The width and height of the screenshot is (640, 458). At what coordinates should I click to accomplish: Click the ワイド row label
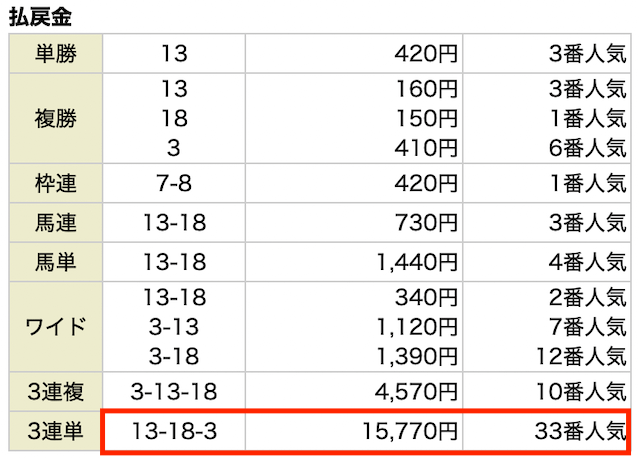[x=56, y=327]
